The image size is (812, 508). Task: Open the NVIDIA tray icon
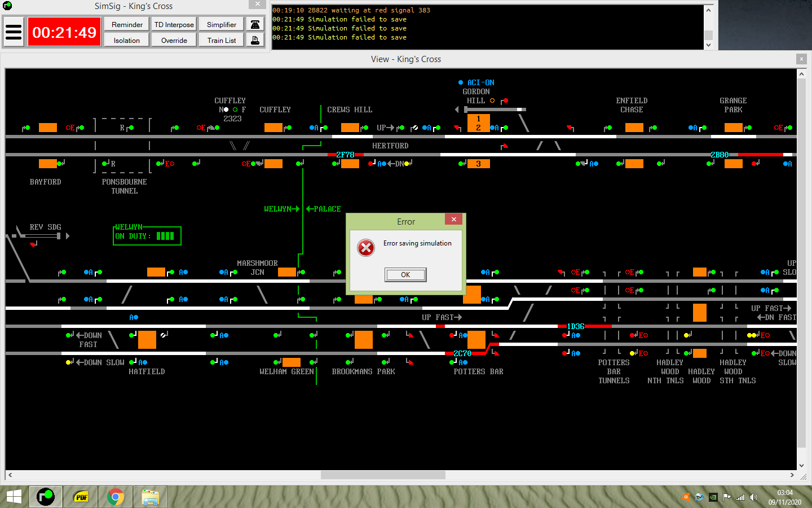pyautogui.click(x=713, y=497)
